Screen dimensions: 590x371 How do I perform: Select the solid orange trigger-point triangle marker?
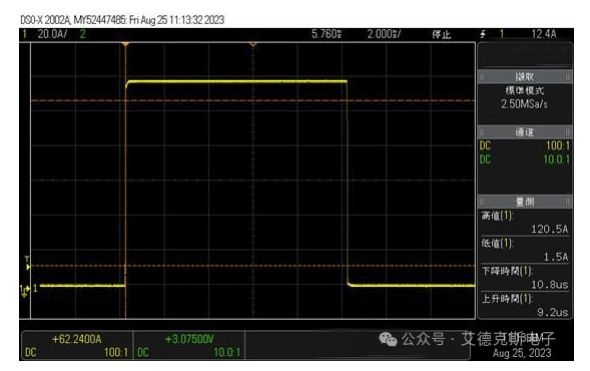point(125,44)
